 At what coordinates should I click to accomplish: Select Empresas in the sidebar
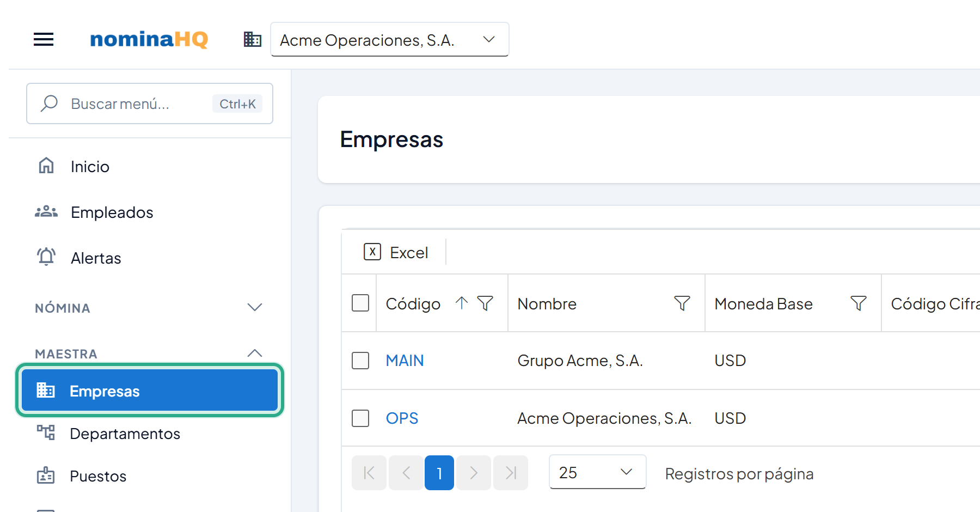coord(150,391)
